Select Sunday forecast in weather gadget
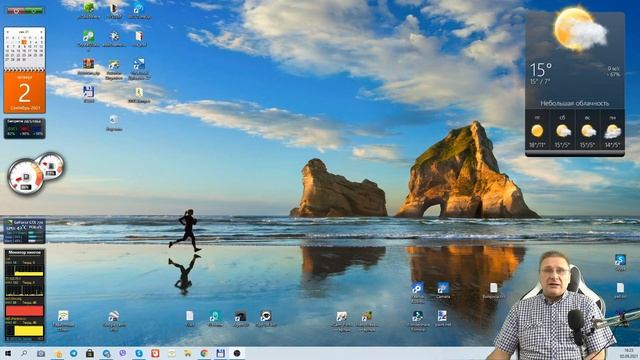This screenshot has width=640, height=360. click(588, 131)
